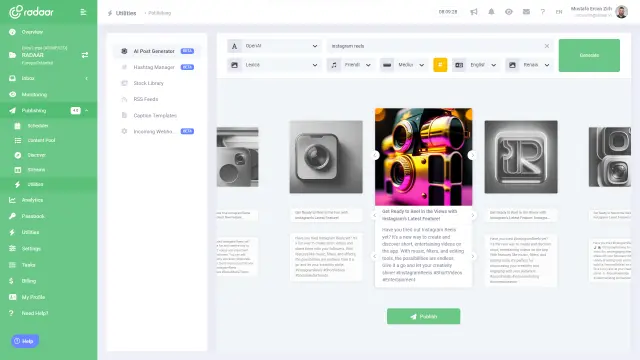This screenshot has width=640, height=360.
Task: Open the Discover submenu item
Action: pos(36,155)
